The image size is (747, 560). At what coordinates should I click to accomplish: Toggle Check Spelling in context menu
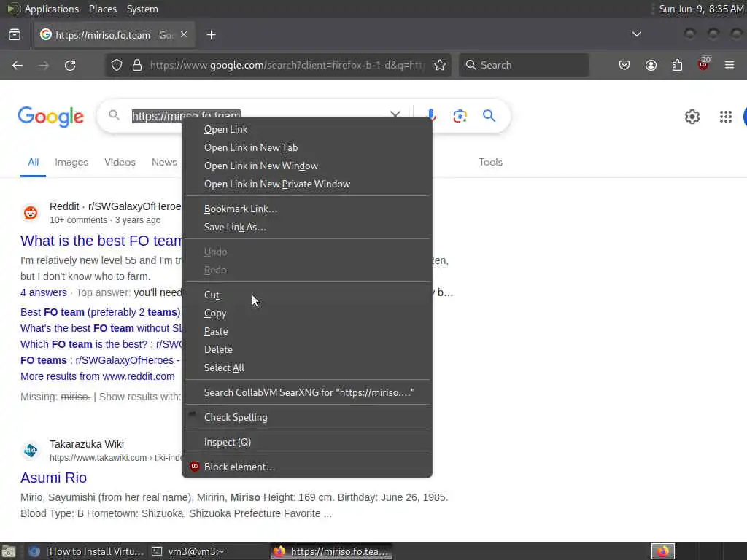coord(307,417)
